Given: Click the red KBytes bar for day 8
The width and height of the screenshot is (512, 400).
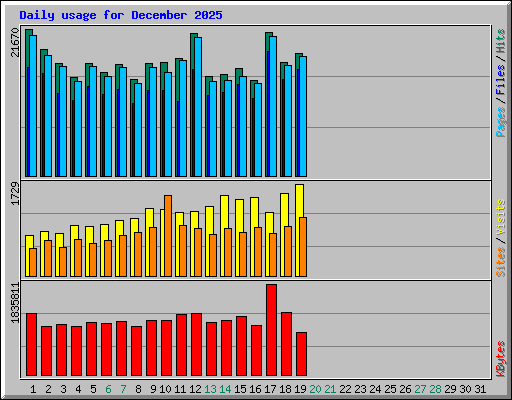Looking at the screenshot, I should [136, 351].
